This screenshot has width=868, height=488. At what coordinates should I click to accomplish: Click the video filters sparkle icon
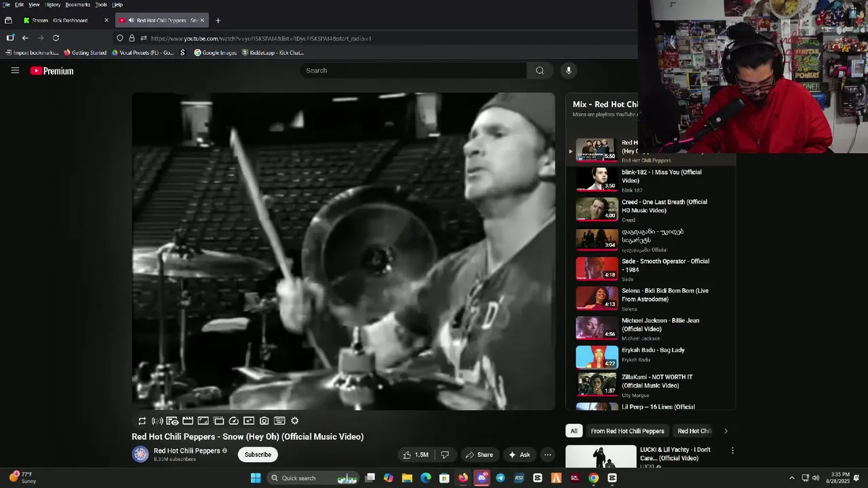249,421
